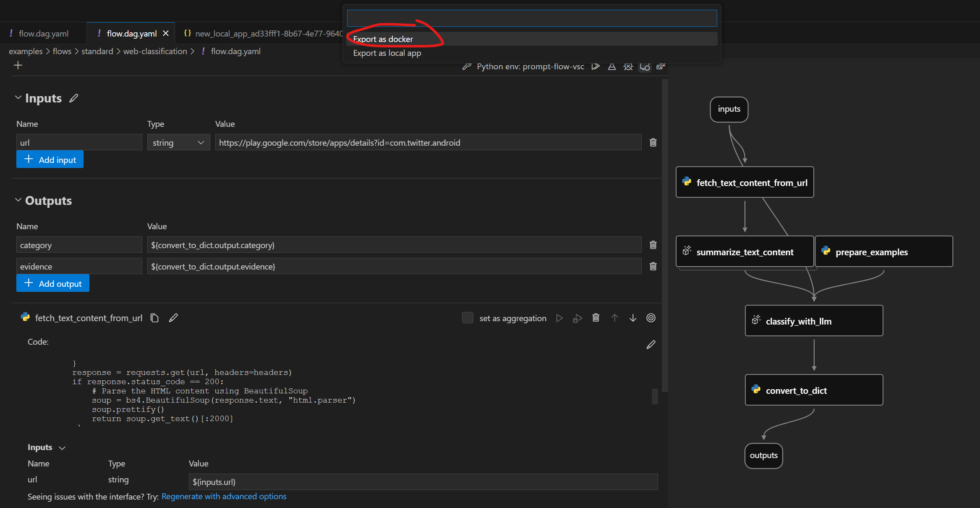Expand node Inputs chevron below code
The width and height of the screenshot is (980, 508).
point(62,448)
